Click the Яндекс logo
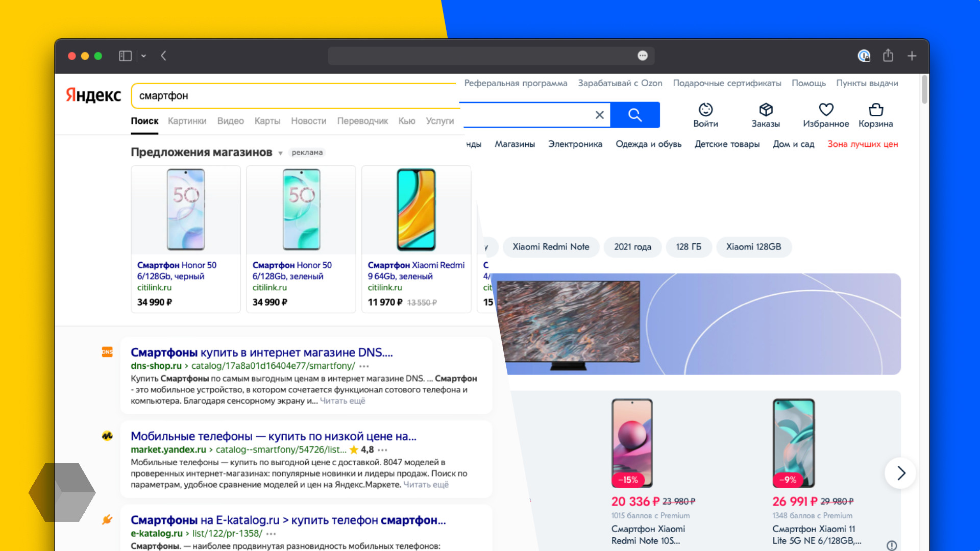Screen dimensions: 980x551 pos(93,95)
